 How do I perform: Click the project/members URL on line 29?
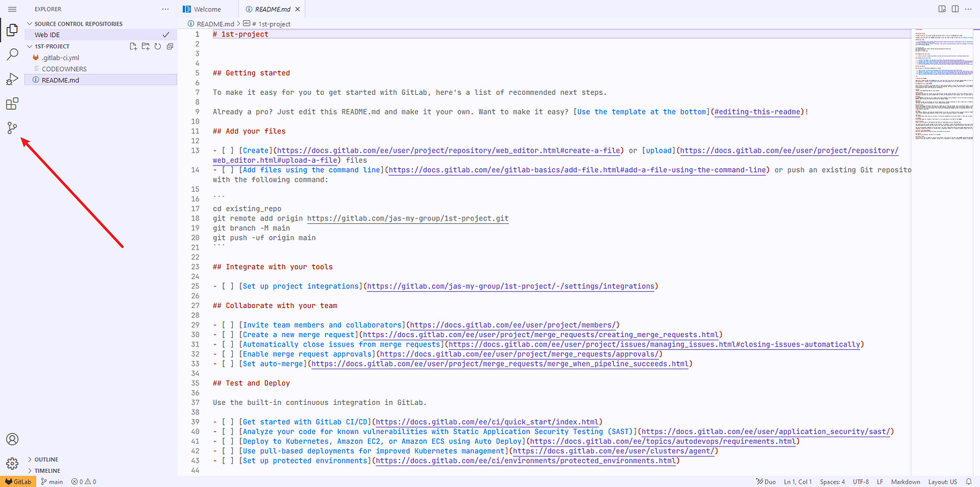click(514, 326)
